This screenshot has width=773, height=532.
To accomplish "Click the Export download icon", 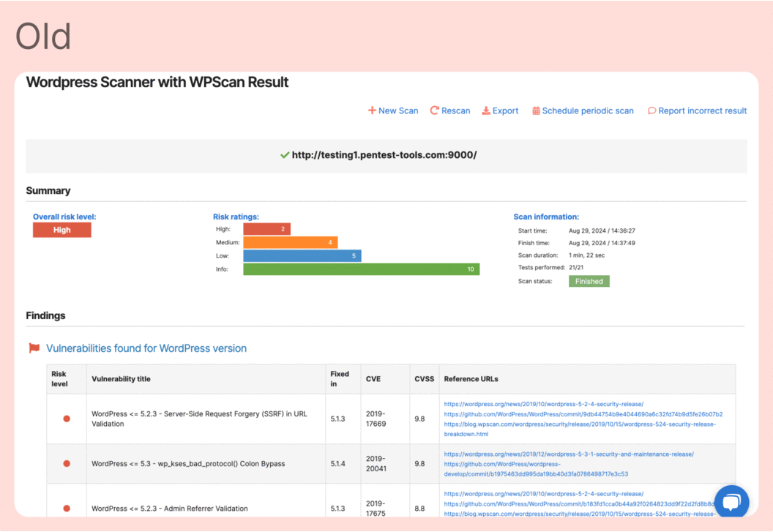I will (486, 110).
